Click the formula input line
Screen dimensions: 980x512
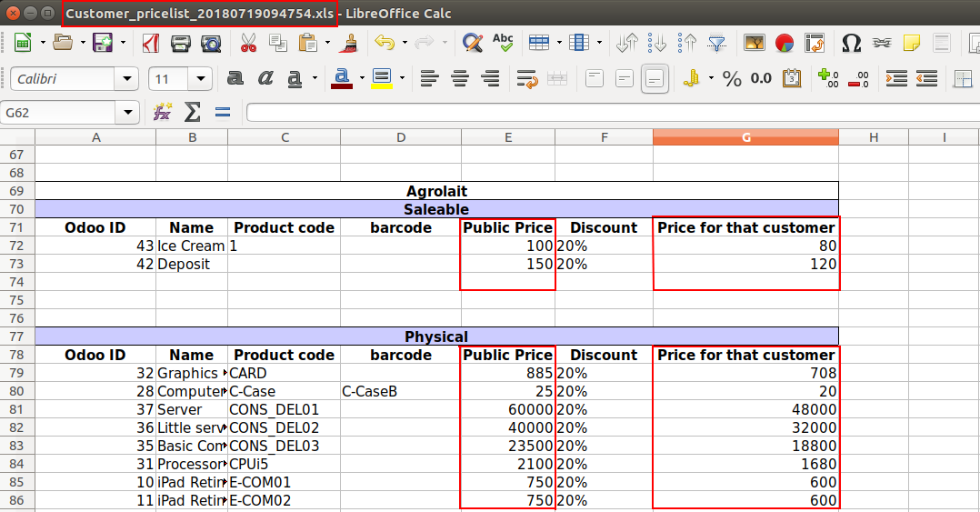[x=609, y=113]
